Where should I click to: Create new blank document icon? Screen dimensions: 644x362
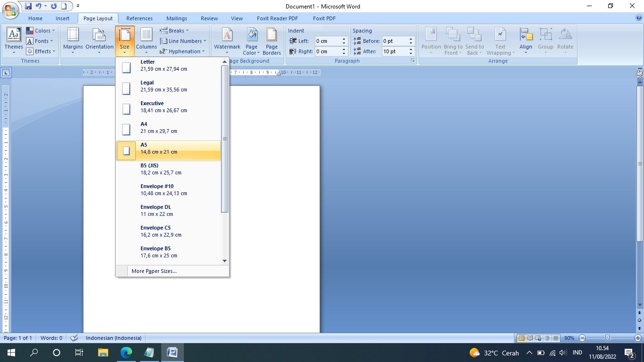pos(64,6)
